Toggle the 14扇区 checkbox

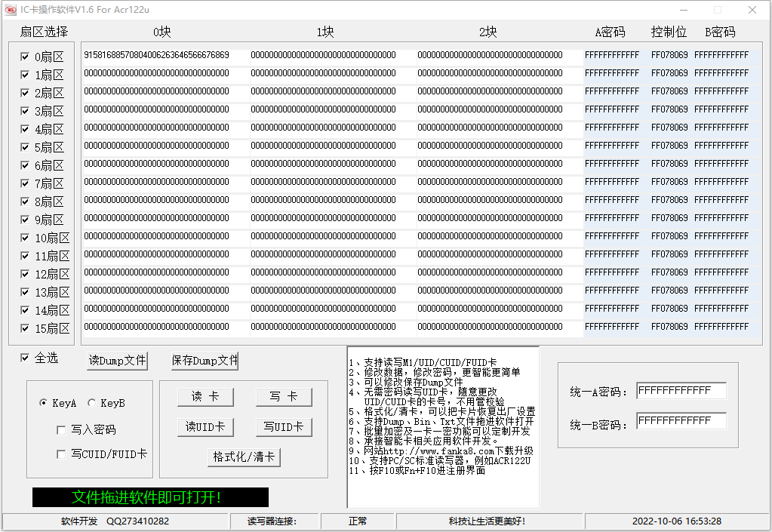25,310
